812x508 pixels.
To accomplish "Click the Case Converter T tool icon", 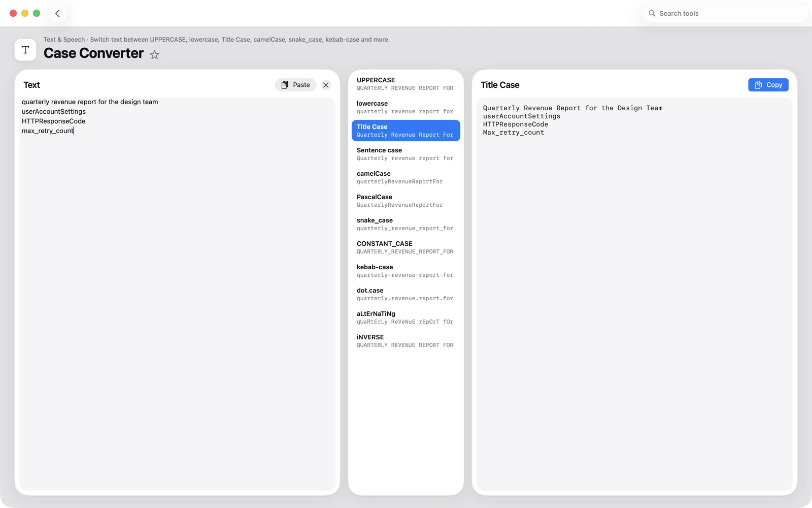I will point(25,50).
